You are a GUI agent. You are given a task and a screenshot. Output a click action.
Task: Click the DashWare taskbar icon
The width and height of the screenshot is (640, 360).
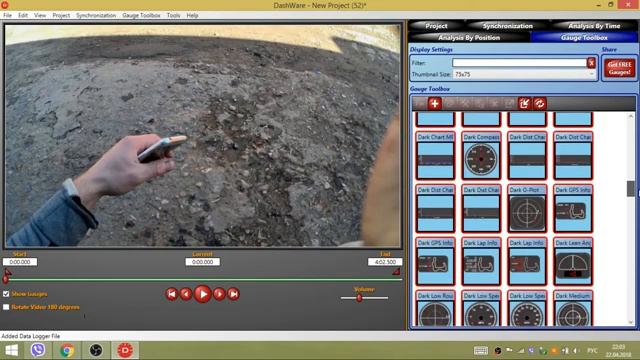coord(125,350)
